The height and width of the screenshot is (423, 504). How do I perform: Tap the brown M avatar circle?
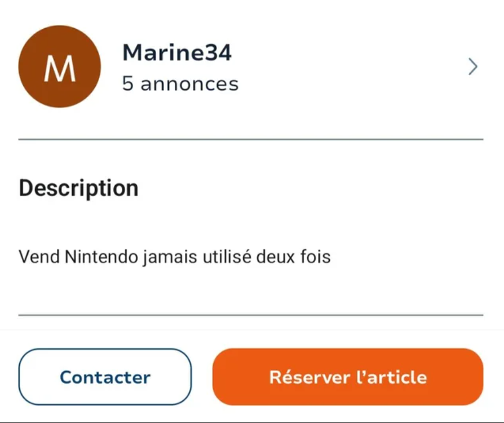coord(60,67)
